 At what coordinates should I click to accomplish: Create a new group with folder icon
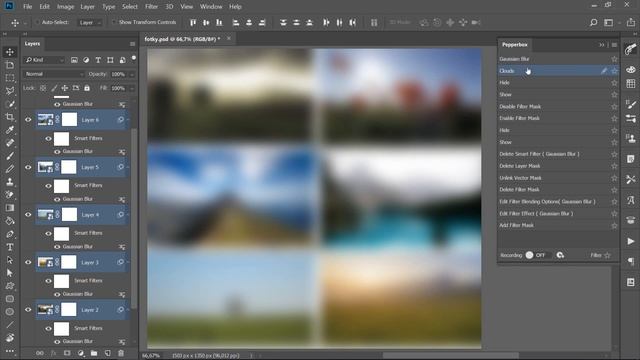click(94, 353)
